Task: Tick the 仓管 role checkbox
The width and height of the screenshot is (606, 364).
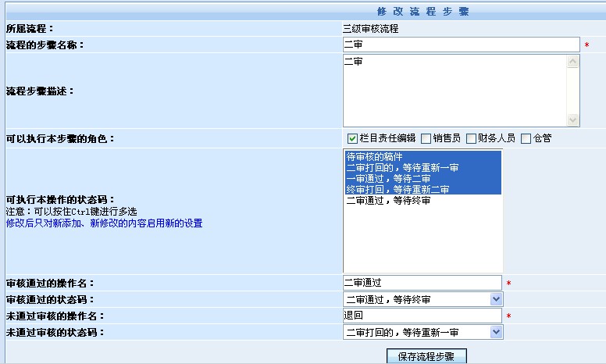Action: 526,138
